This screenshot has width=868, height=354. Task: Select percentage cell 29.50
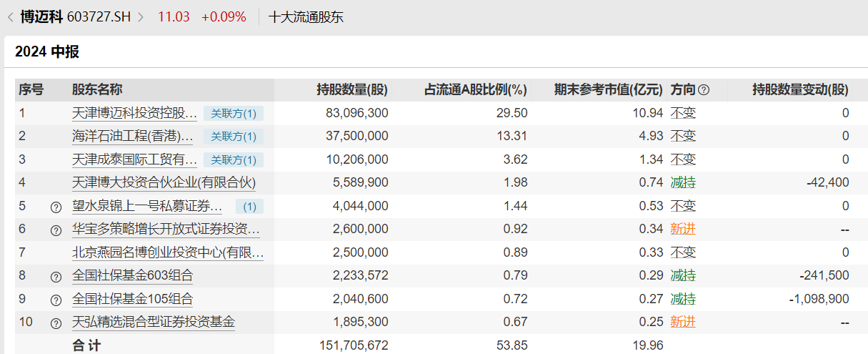click(512, 113)
